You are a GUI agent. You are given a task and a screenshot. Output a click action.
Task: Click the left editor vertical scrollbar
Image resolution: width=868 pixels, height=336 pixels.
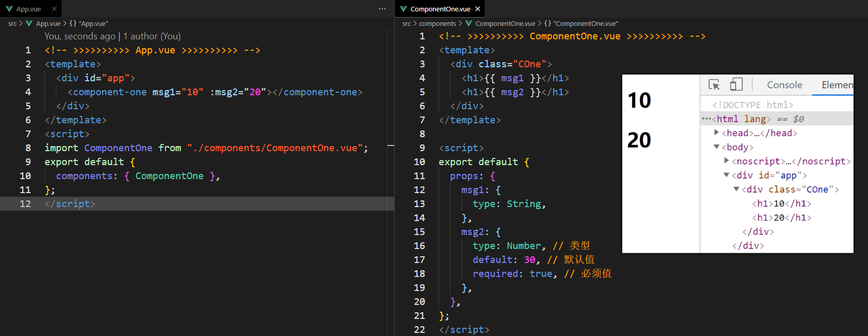[x=391, y=181]
